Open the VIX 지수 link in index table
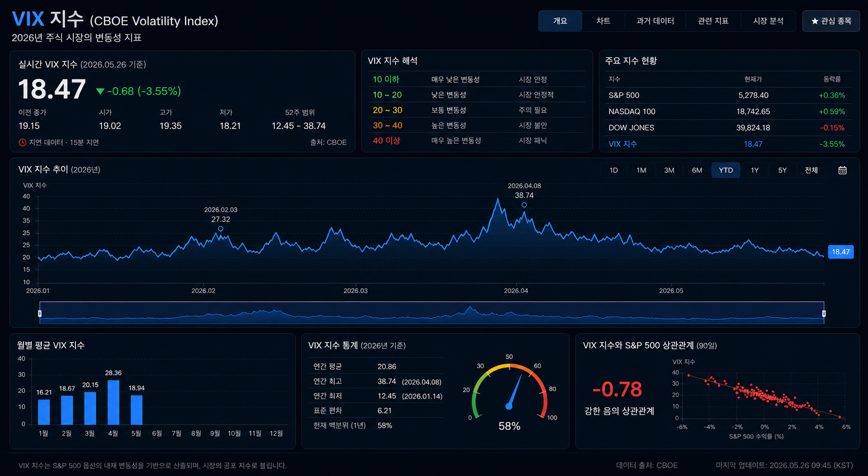Viewport: 868px width, 476px height. [622, 144]
